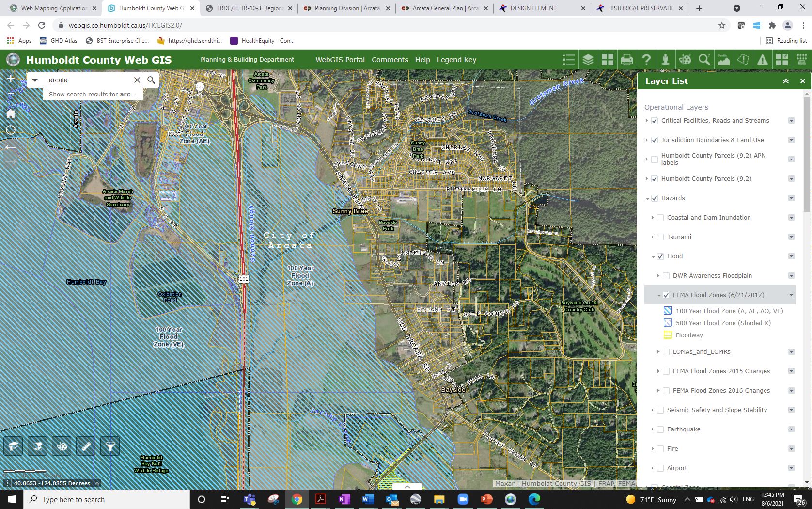This screenshot has width=812, height=509.
Task: Open the warning triangle tool
Action: [x=763, y=60]
